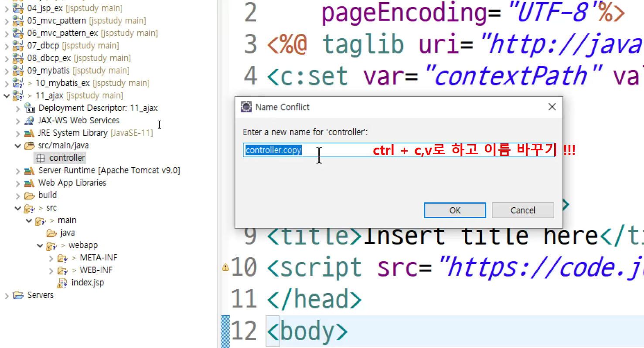Expand the 04_jsp_ex project

tap(7, 8)
